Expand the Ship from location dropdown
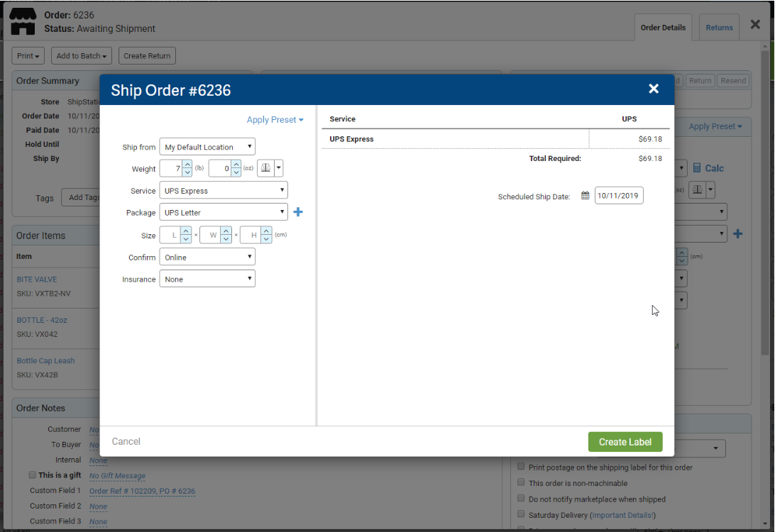Viewport: 775px width, 532px height. point(207,147)
